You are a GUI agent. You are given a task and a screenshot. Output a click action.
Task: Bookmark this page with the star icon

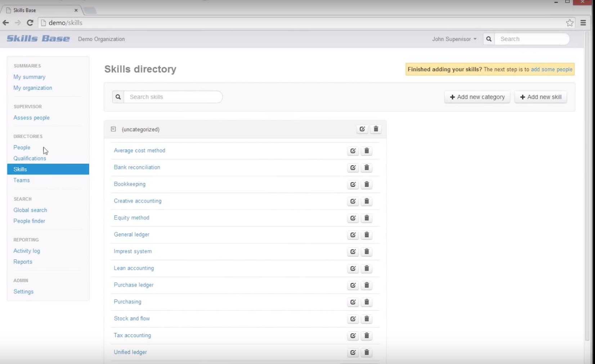point(570,23)
